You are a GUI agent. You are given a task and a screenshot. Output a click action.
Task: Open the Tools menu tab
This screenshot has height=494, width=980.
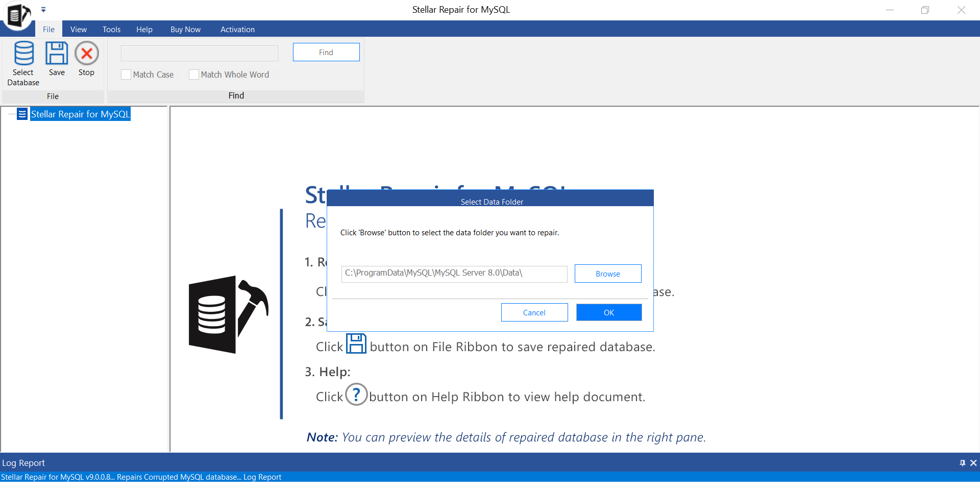[x=111, y=30]
